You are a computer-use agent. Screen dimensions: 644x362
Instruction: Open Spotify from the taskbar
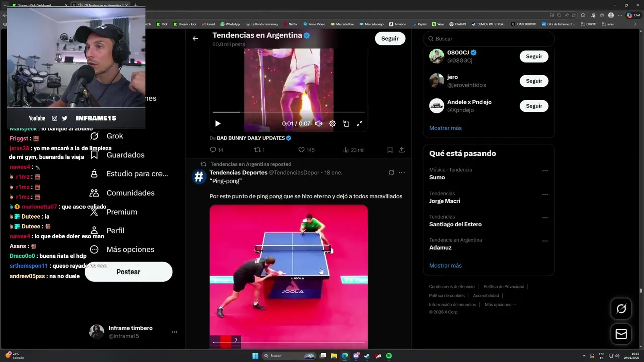(389, 356)
